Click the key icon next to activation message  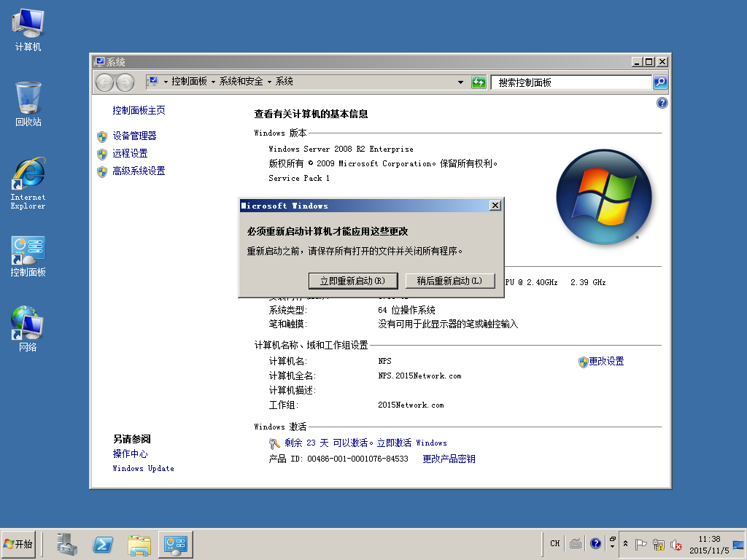(274, 444)
